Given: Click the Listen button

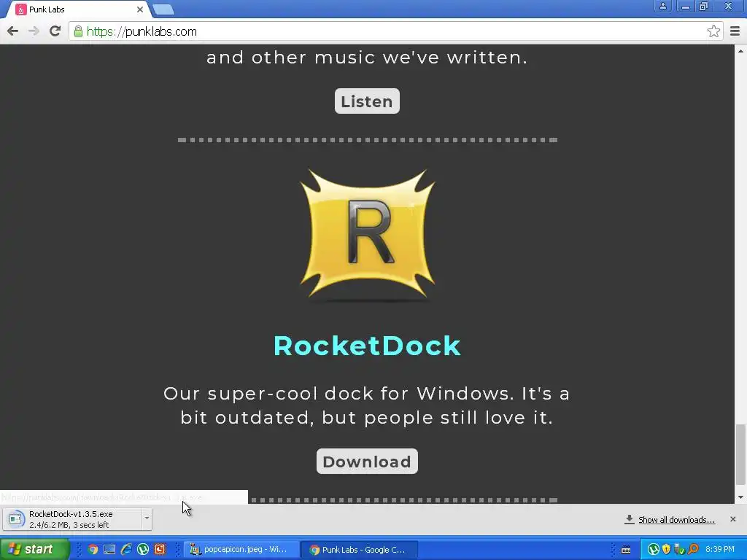Looking at the screenshot, I should 367,101.
